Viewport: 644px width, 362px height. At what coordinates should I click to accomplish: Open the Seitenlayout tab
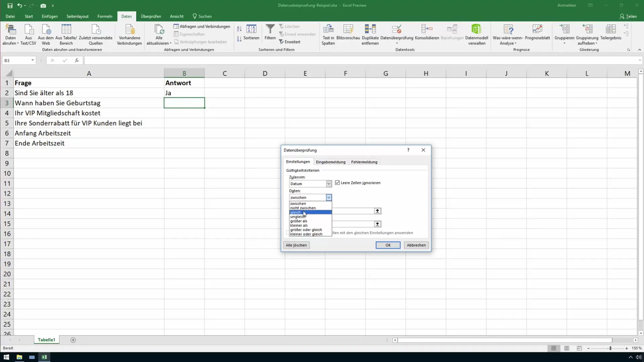click(77, 16)
